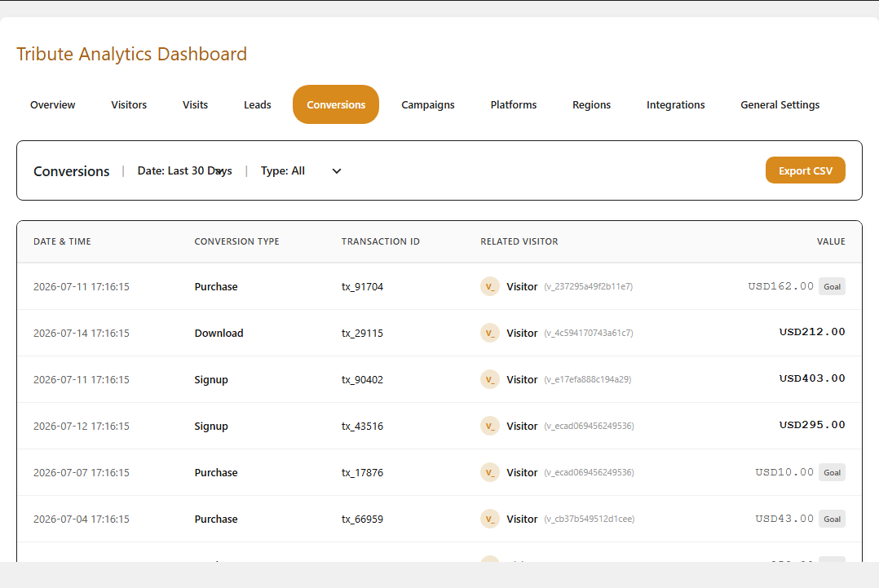The width and height of the screenshot is (879, 588).
Task: Go to the General Settings tab
Action: pos(780,105)
